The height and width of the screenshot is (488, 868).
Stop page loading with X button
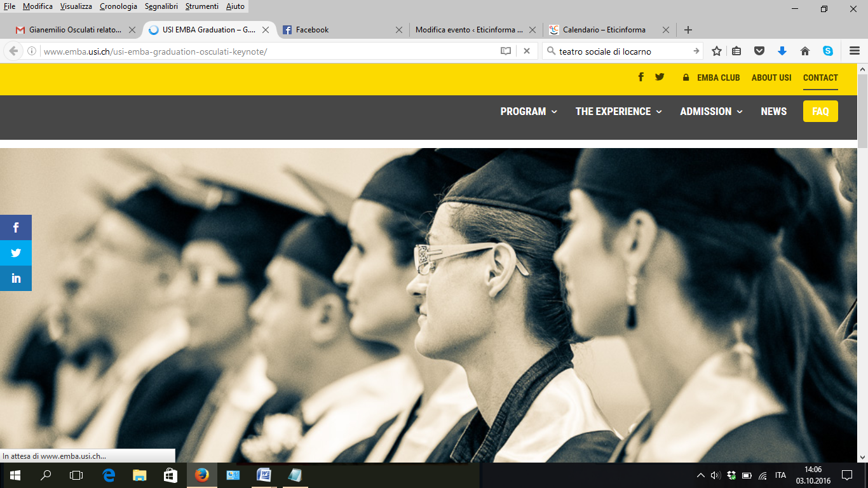[x=527, y=51]
